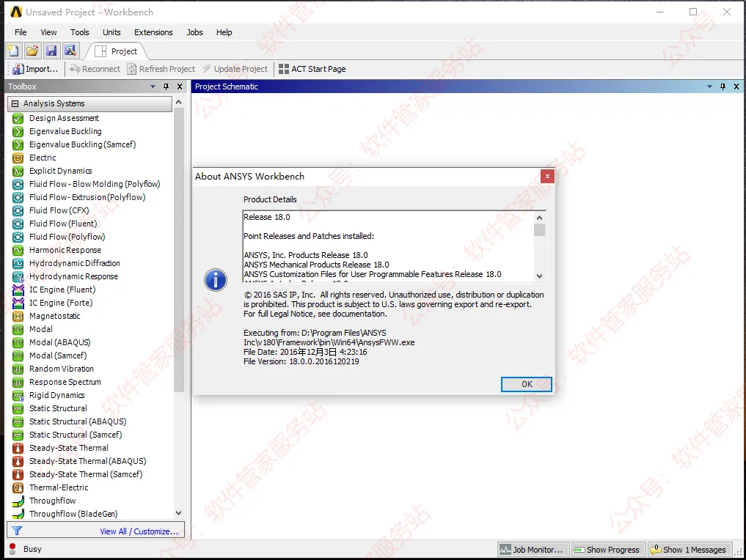Click OK in About ANSYS Workbench
Screen dimensions: 746x560
pyautogui.click(x=526, y=384)
